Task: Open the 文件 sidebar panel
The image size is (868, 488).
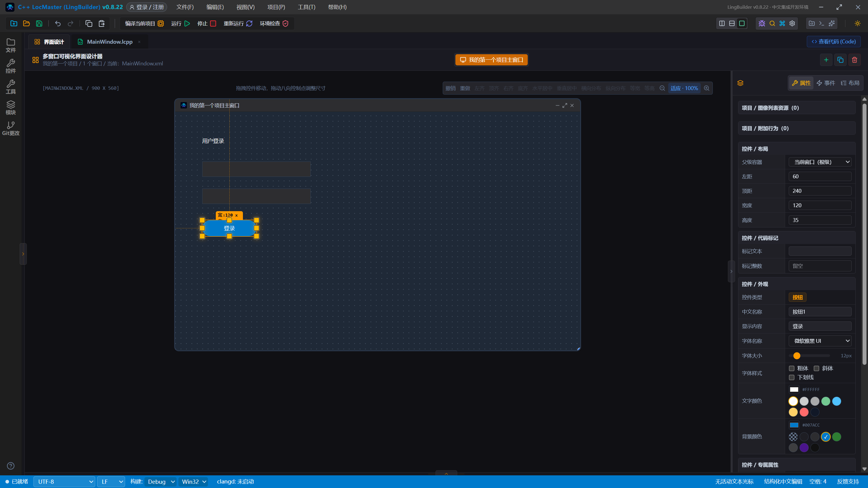Action: click(x=11, y=45)
